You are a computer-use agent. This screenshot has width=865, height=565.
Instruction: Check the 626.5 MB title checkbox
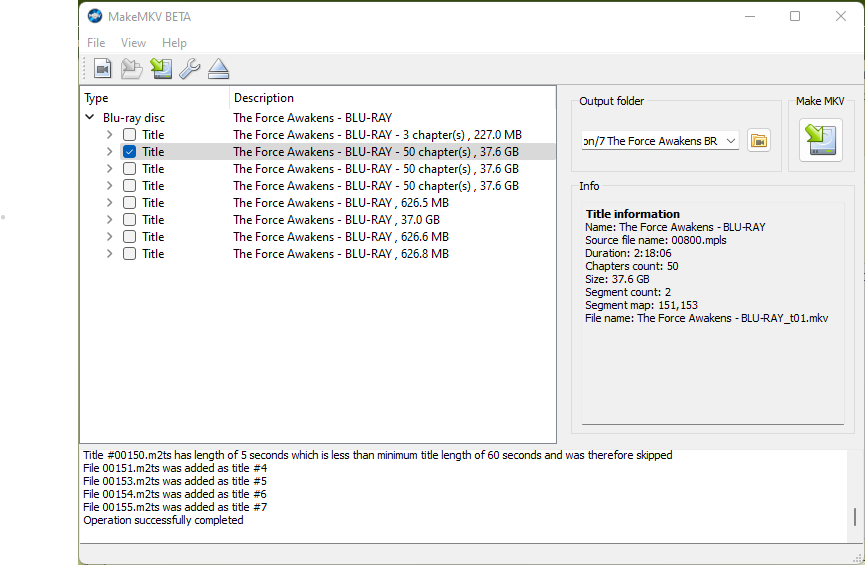pos(130,203)
